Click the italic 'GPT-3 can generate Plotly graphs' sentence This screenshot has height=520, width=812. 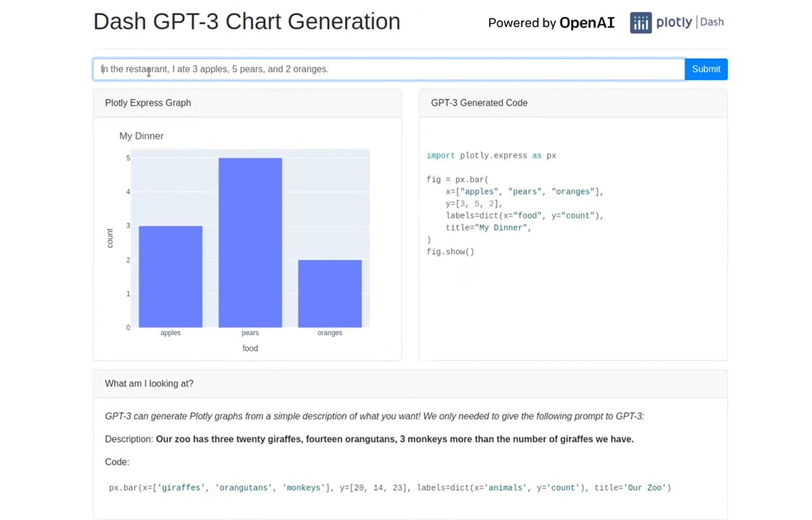coord(374,416)
